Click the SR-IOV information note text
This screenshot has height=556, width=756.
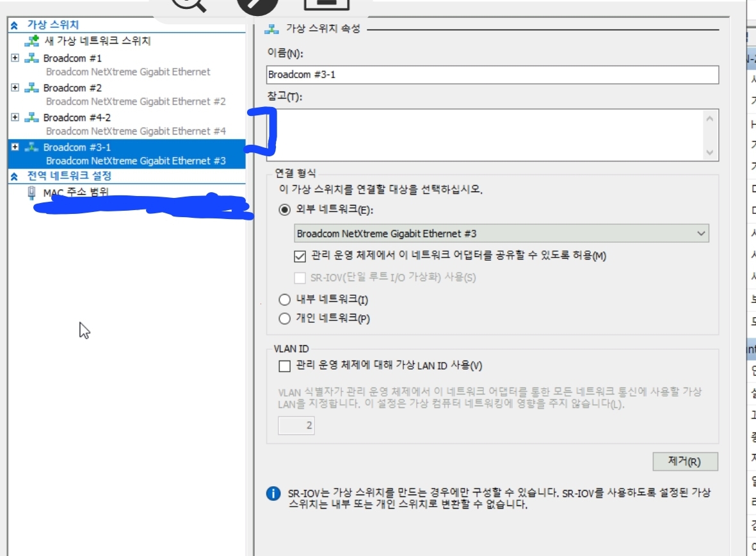click(x=499, y=498)
